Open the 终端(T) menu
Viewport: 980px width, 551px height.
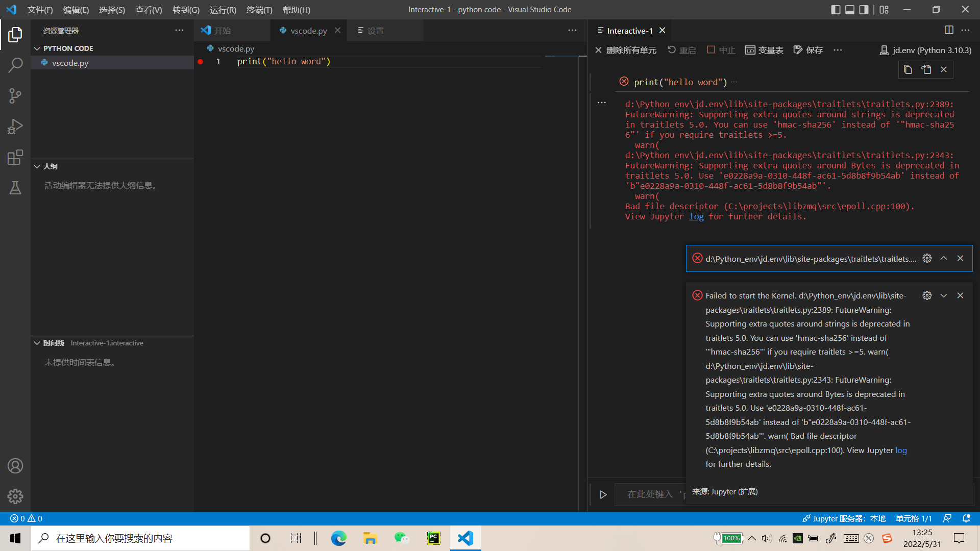(259, 10)
